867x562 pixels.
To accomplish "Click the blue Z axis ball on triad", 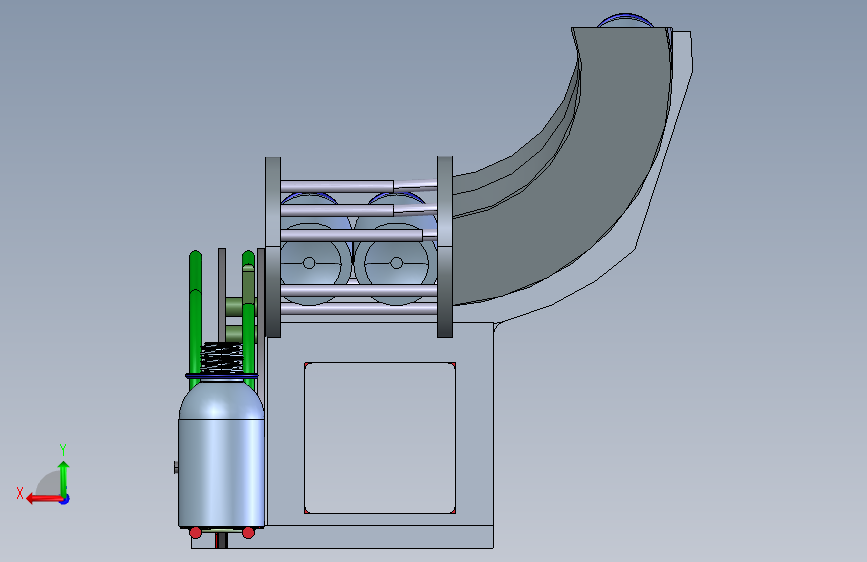I will tap(65, 499).
